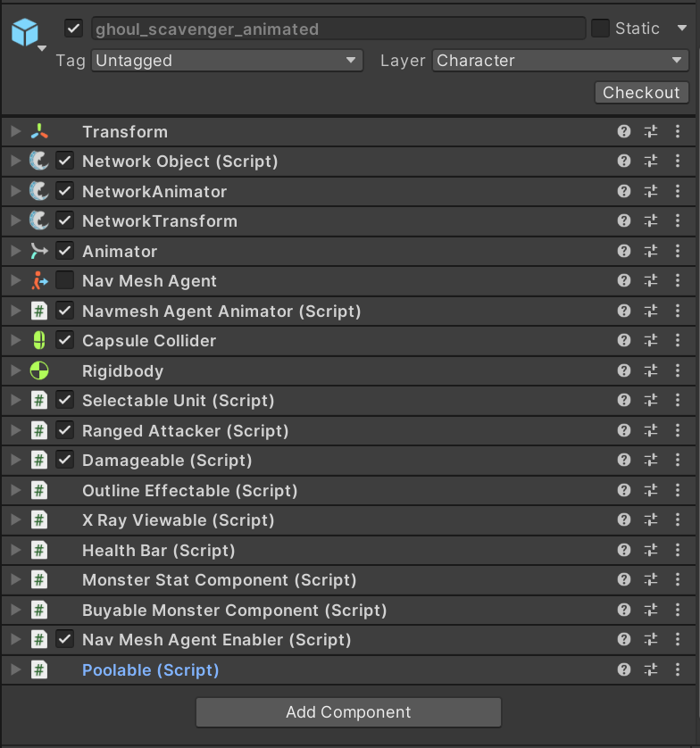The height and width of the screenshot is (748, 700).
Task: Open help for Monster Stat Component
Action: click(x=623, y=580)
